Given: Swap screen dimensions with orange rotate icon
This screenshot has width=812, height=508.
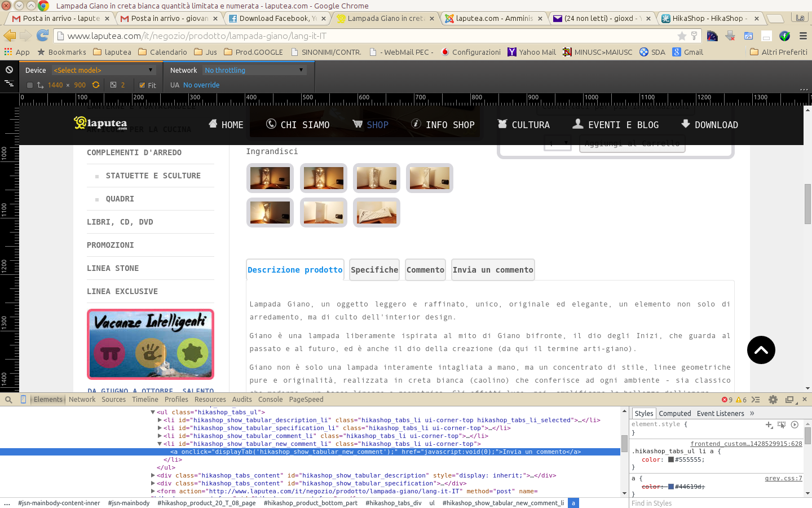Looking at the screenshot, I should 96,85.
